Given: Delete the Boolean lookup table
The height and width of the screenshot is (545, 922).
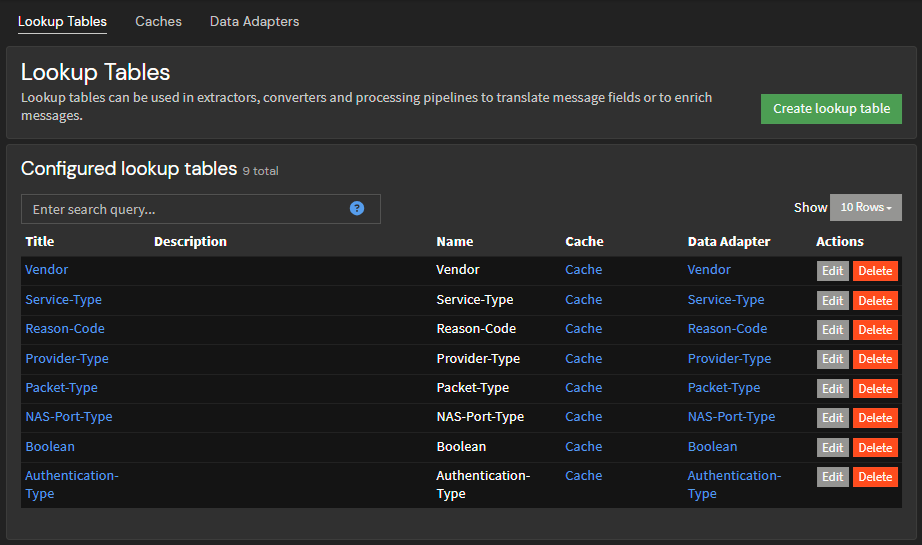Looking at the screenshot, I should [875, 447].
